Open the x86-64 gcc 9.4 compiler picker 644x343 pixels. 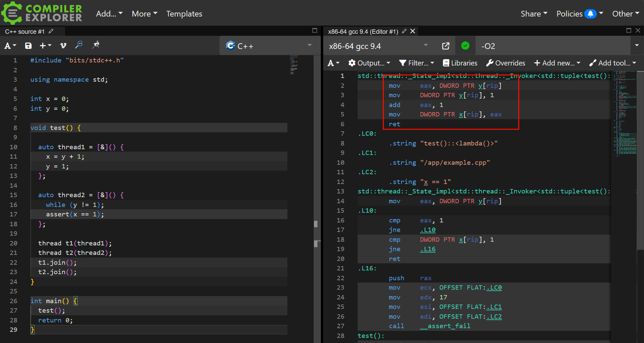tap(379, 46)
